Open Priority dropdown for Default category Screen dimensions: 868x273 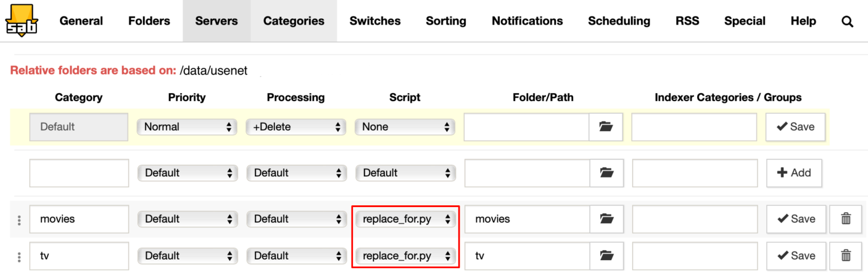(x=187, y=127)
